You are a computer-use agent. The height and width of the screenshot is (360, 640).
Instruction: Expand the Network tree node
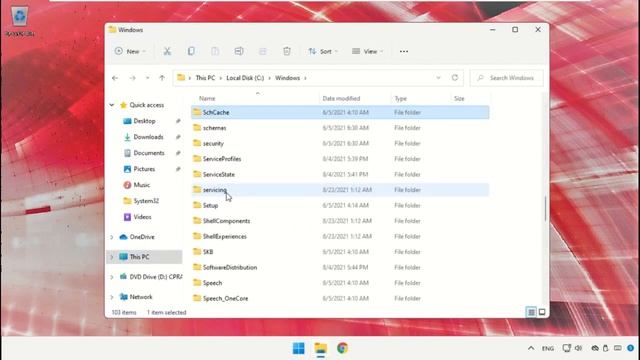click(111, 297)
